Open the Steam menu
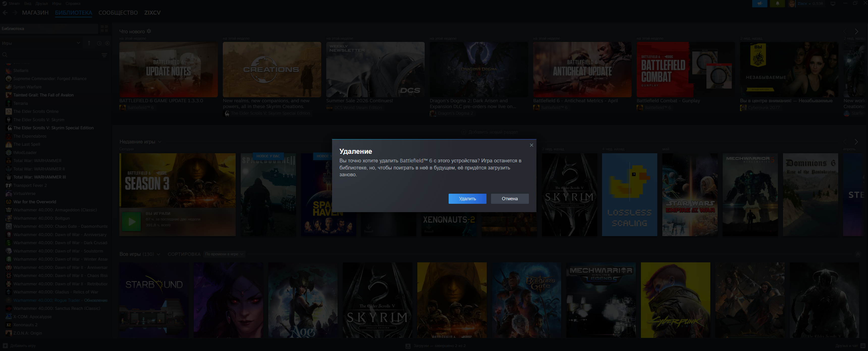The height and width of the screenshot is (351, 868). tap(14, 3)
